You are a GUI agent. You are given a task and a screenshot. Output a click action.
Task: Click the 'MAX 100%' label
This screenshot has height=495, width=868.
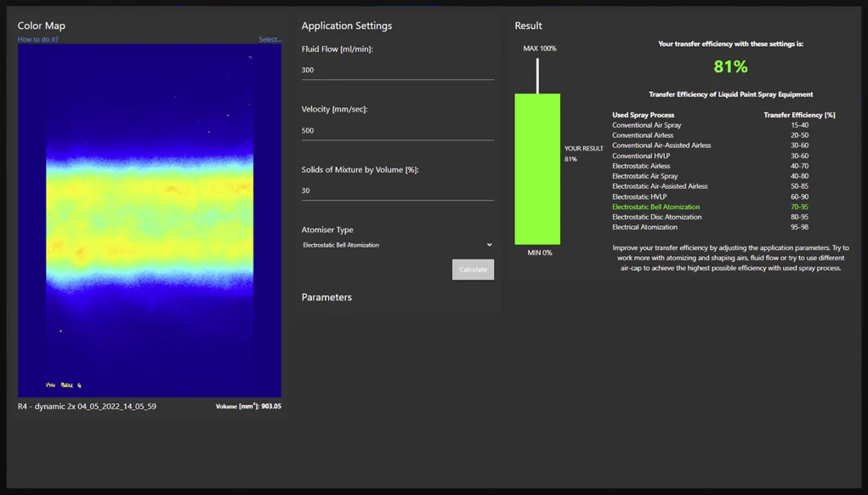[540, 48]
